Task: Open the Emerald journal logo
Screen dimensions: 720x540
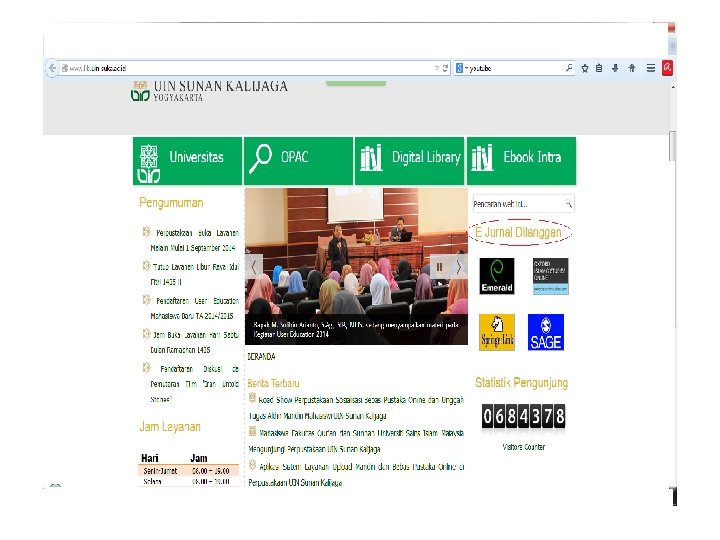Action: (x=497, y=276)
